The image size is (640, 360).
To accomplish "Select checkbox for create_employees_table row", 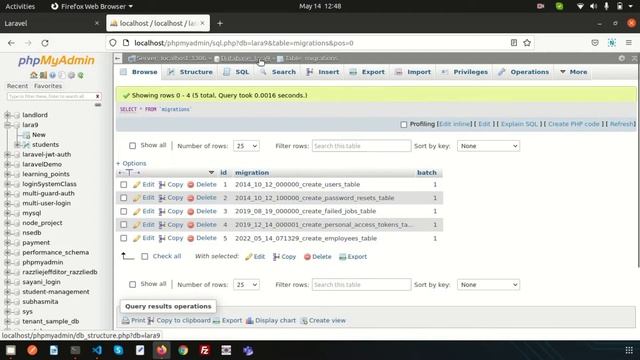I will click(x=124, y=238).
